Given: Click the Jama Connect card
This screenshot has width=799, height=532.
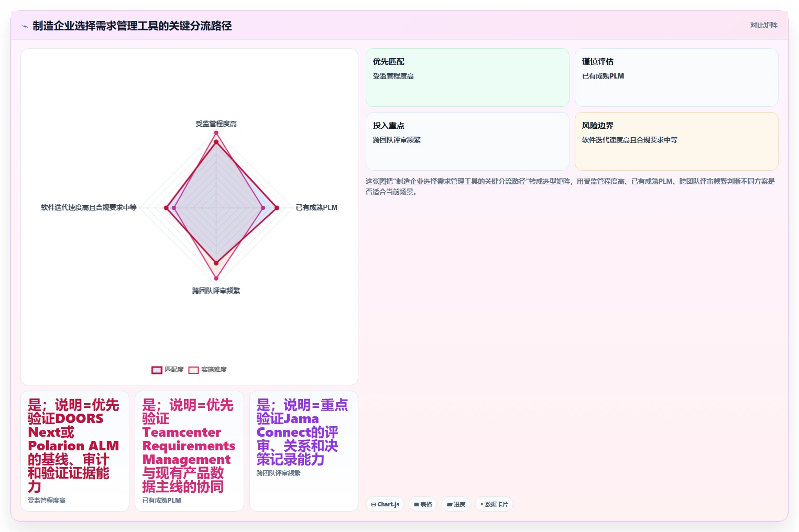Looking at the screenshot, I should [x=304, y=451].
